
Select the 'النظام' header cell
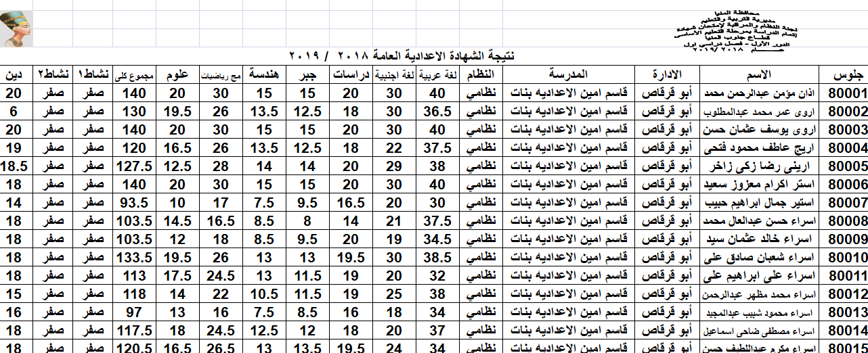[481, 74]
